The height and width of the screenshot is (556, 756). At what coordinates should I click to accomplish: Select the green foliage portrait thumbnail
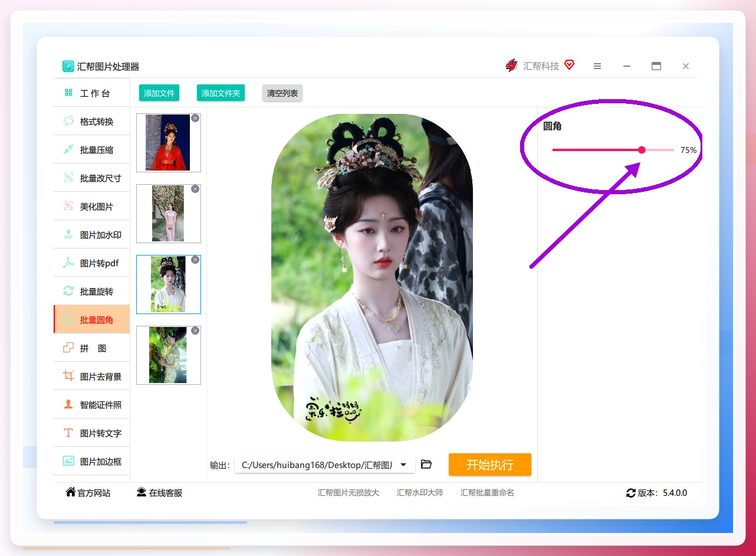pyautogui.click(x=168, y=355)
